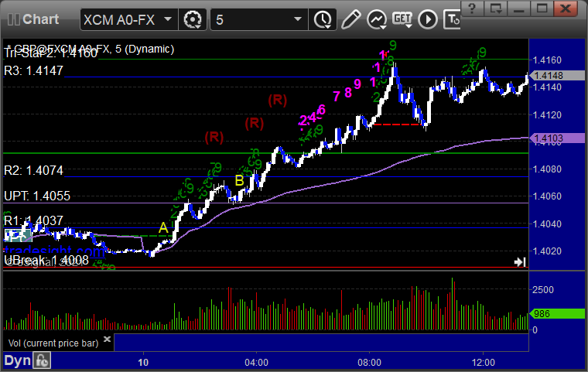Image resolution: width=588 pixels, height=372 pixels.
Task: Open the chart studies line icon
Action: pyautogui.click(x=377, y=19)
